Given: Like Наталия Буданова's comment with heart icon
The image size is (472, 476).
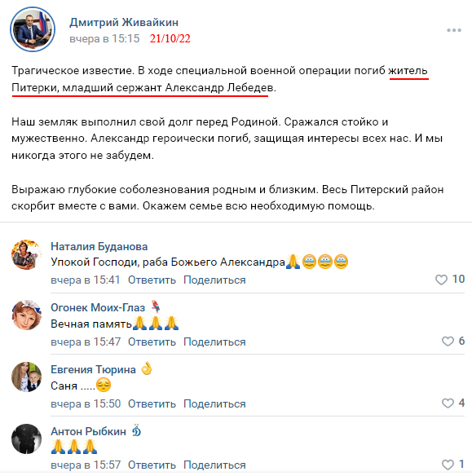Looking at the screenshot, I should [441, 280].
